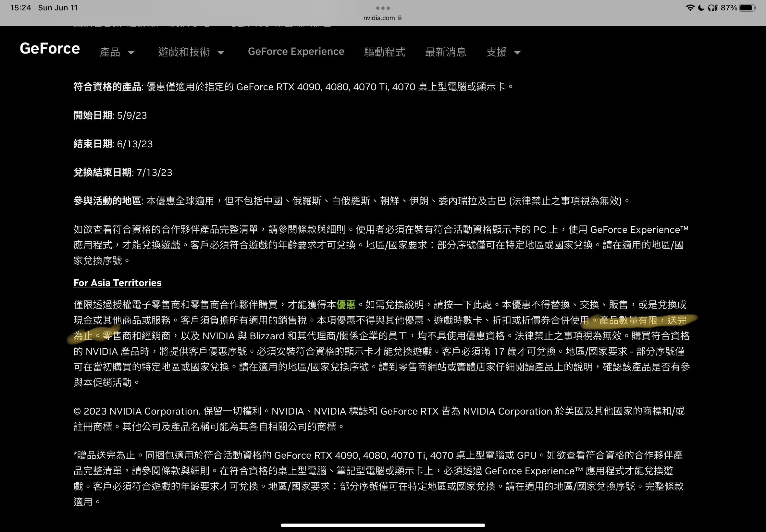Click the 結束日期 6/13/23 line
This screenshot has width=766, height=532.
(x=113, y=144)
